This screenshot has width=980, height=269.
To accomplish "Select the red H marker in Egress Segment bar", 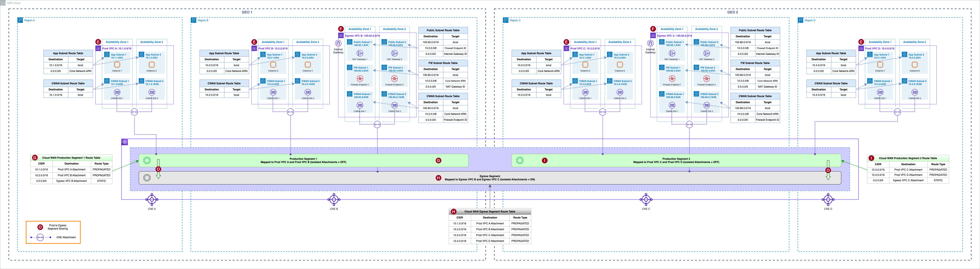I will [x=438, y=178].
